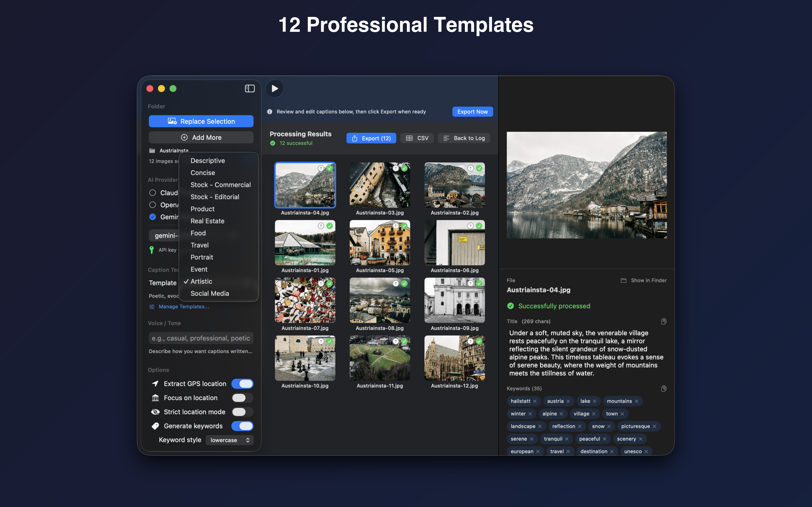
Task: Turn on Strict location mode
Action: coord(242,412)
